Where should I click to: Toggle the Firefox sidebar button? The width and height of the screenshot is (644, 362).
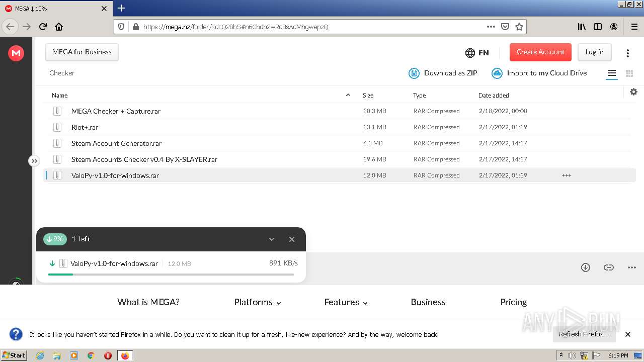point(598,27)
